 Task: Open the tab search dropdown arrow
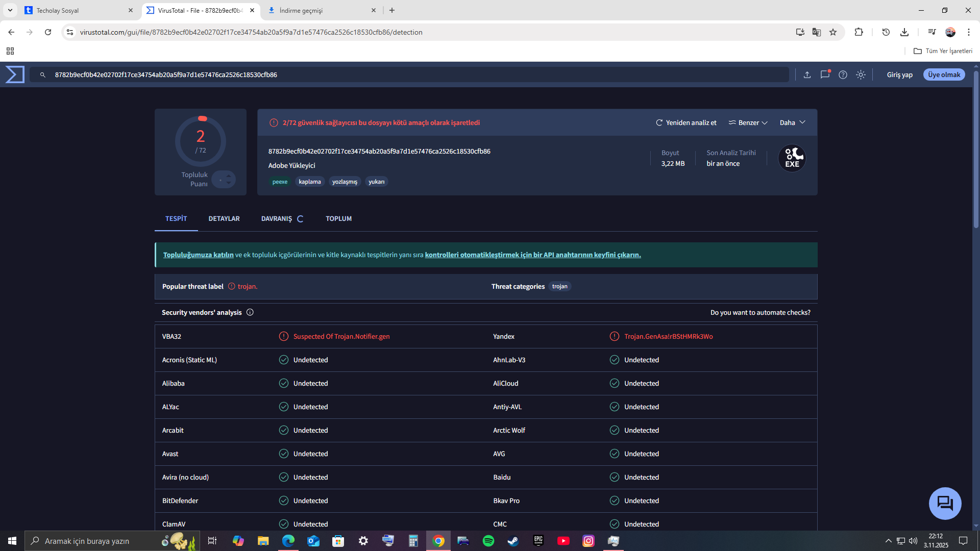[10, 10]
